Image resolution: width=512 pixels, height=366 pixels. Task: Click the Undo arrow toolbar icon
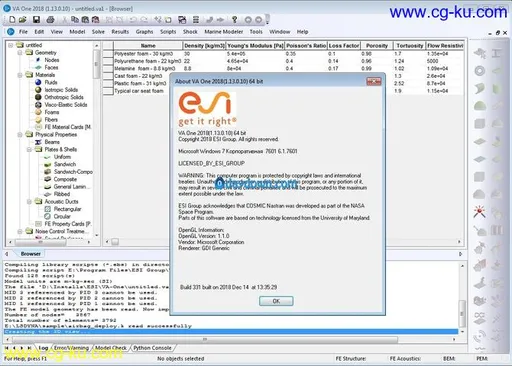133,20
